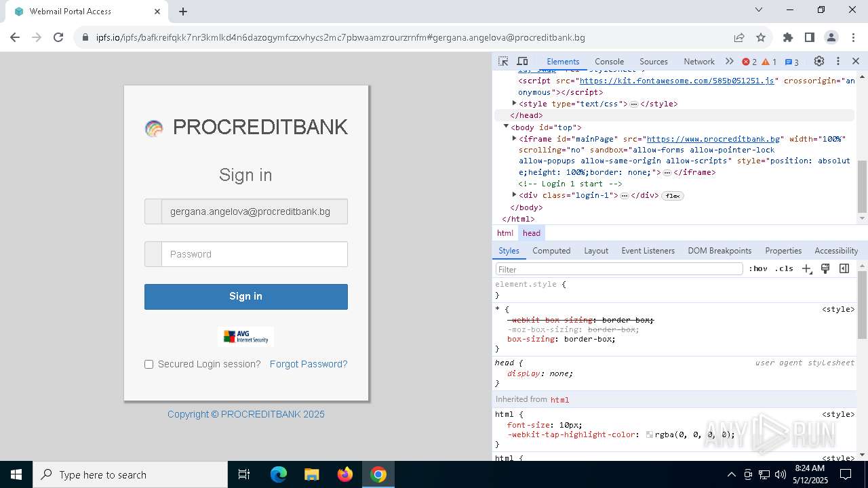Open the Properties tab
This screenshot has width=868, height=488.
tap(783, 251)
